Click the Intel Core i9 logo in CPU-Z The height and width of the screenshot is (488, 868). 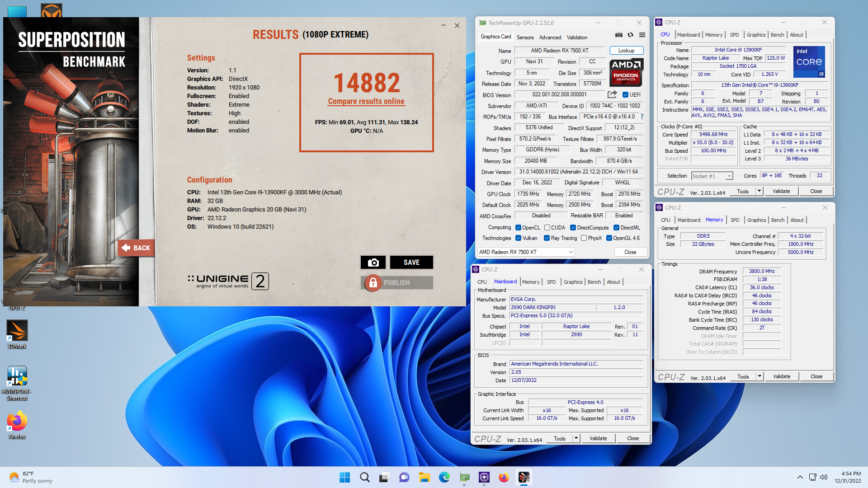(809, 62)
